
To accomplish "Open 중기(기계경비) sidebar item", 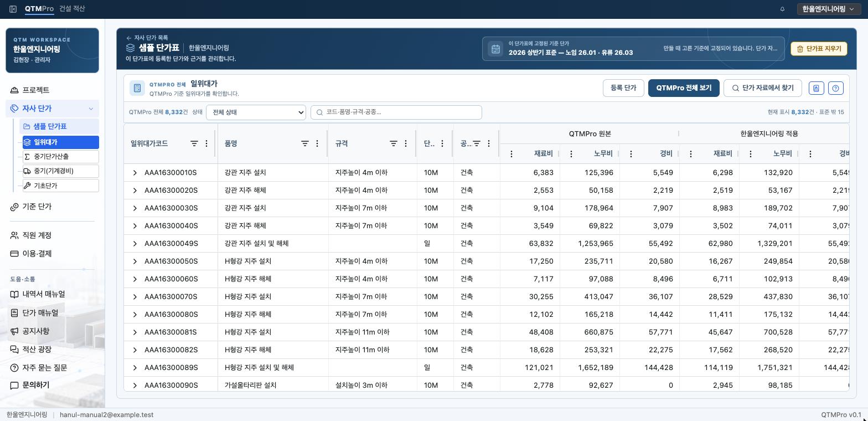I will (x=60, y=171).
